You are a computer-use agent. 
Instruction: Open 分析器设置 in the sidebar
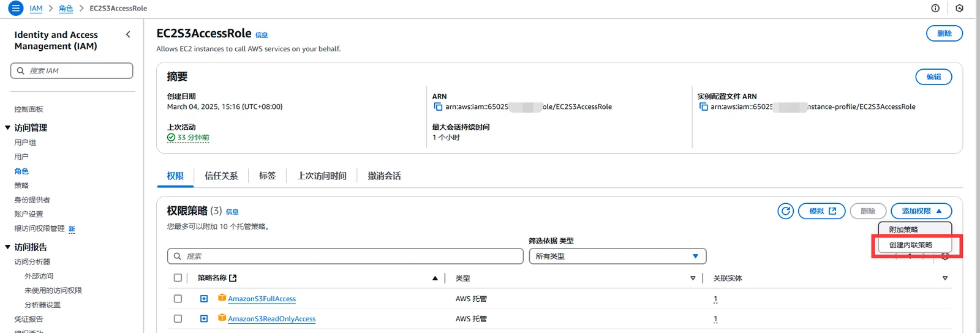42,305
